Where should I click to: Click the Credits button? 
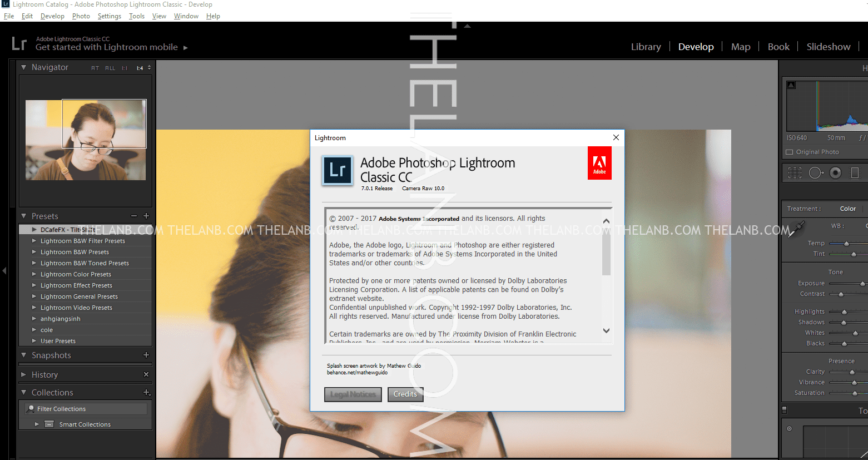coord(405,394)
